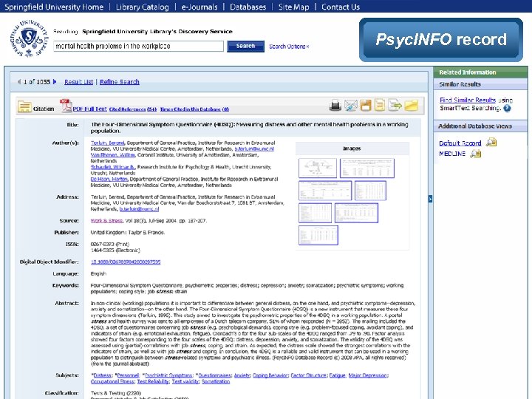Click the icon beside MEDLINE
This screenshot has width=532, height=399.
pos(475,154)
